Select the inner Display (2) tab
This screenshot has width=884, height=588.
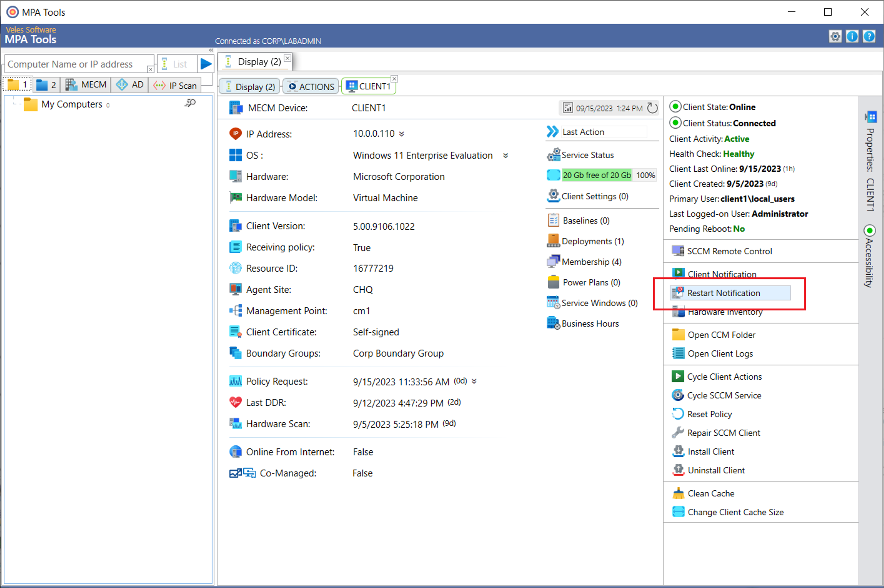click(x=250, y=87)
